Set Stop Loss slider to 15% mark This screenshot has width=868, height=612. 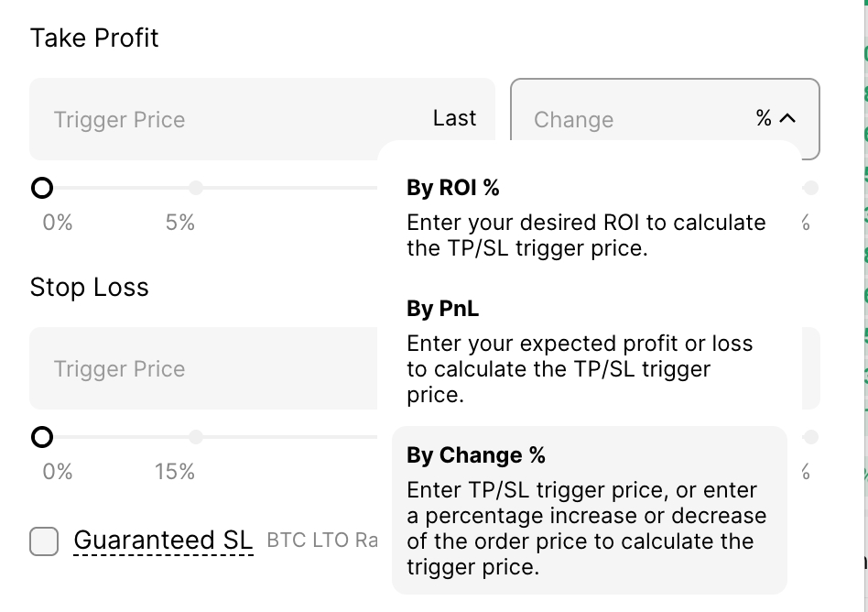tap(196, 437)
